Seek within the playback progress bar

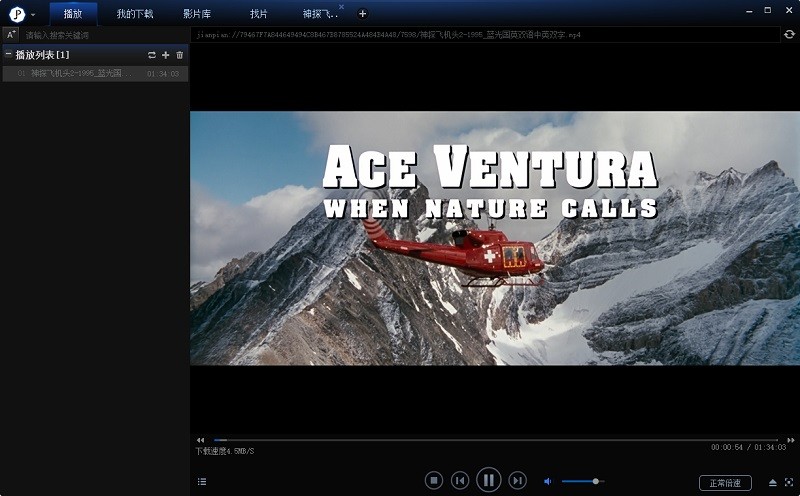pyautogui.click(x=495, y=440)
